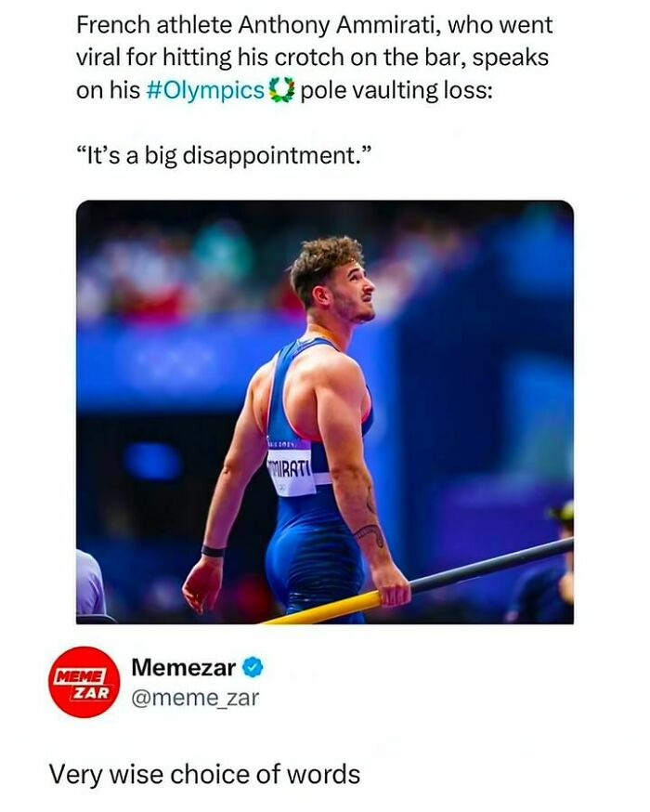The height and width of the screenshot is (812, 650).
Task: Visit the @meme_zar handle
Action: click(195, 697)
